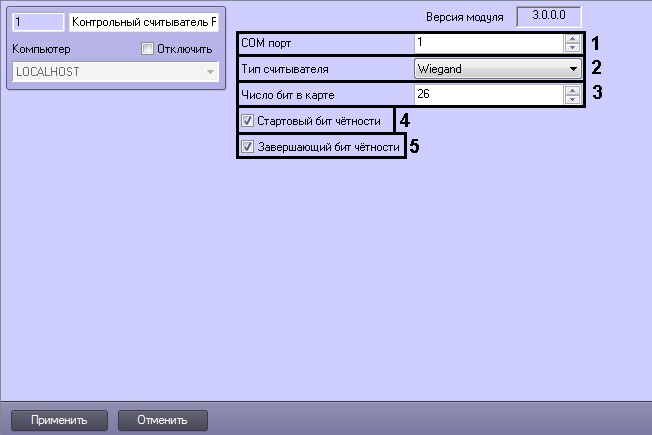Click the COM порт label text
Viewport: 652px width, 435px height.
(267, 44)
